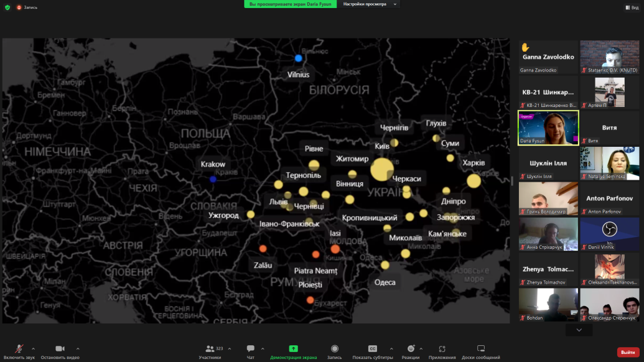Click the dark blue Krakow dot on map
This screenshot has width=644, height=362.
(213, 179)
